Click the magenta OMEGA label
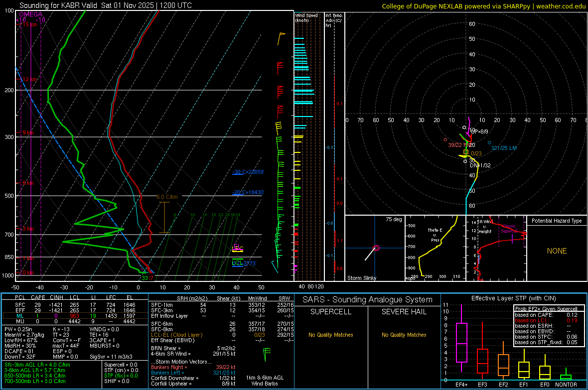The height and width of the screenshot is (390, 588). point(30,14)
